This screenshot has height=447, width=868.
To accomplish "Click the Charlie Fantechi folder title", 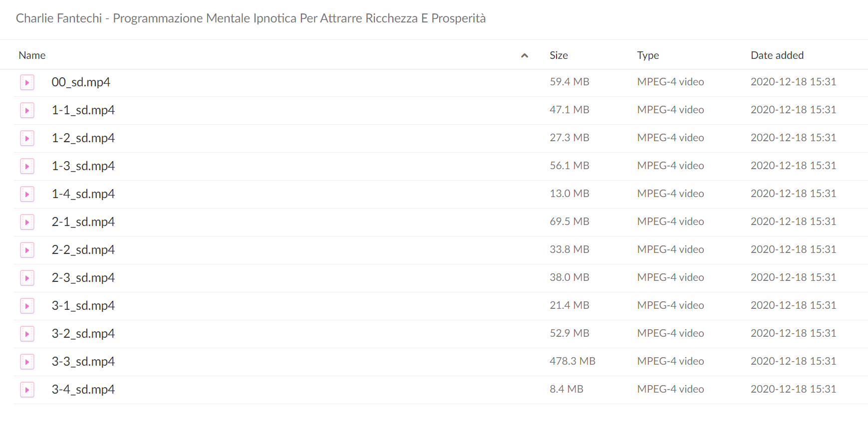I will (251, 18).
